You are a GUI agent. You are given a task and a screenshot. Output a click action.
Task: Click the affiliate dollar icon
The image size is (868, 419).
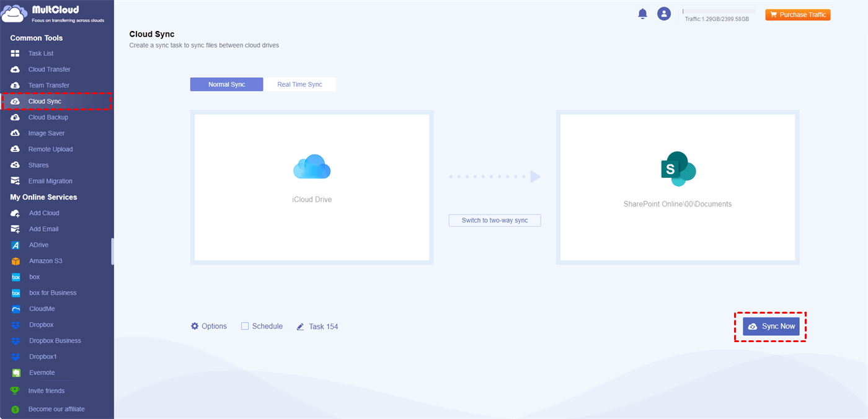[x=15, y=409]
